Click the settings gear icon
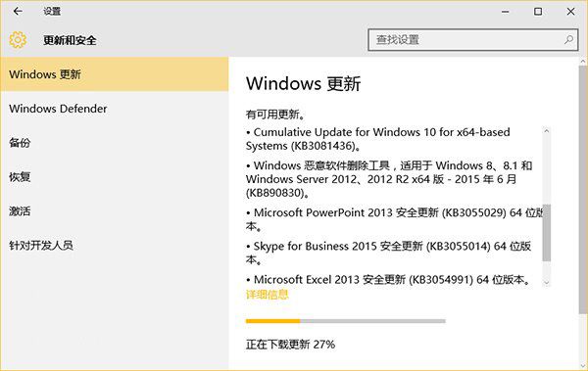The width and height of the screenshot is (588, 371). [18, 40]
